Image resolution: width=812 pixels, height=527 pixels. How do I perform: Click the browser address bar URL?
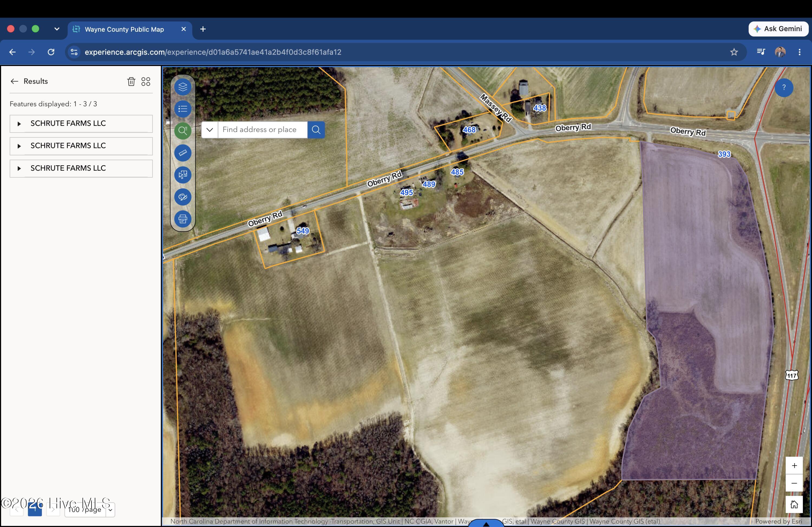click(x=213, y=52)
